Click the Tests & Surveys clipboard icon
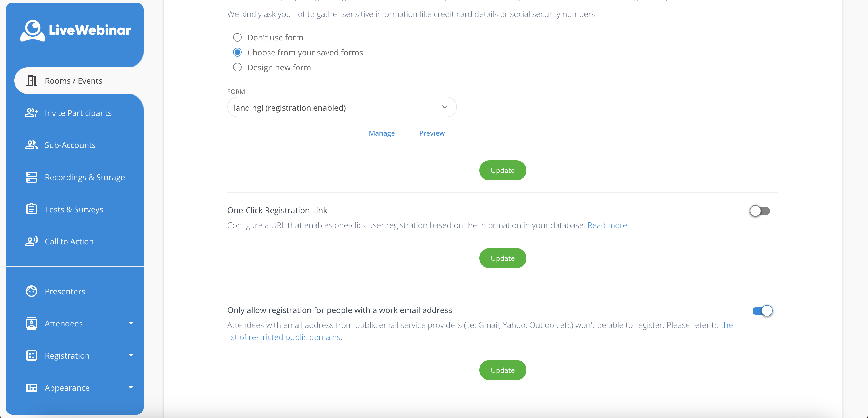The image size is (868, 418). [x=32, y=209]
